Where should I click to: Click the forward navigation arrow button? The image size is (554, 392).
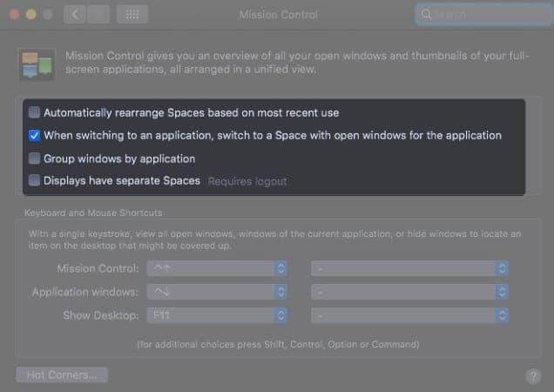coord(98,14)
